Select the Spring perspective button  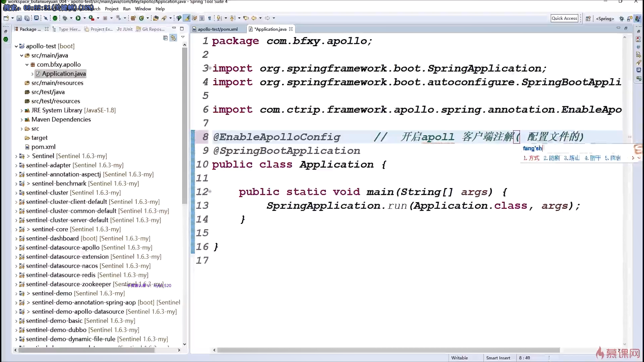coord(605,18)
